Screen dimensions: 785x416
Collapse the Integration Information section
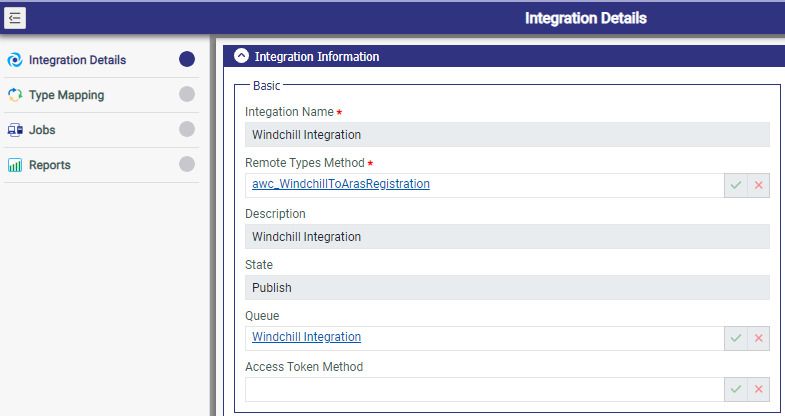click(241, 56)
